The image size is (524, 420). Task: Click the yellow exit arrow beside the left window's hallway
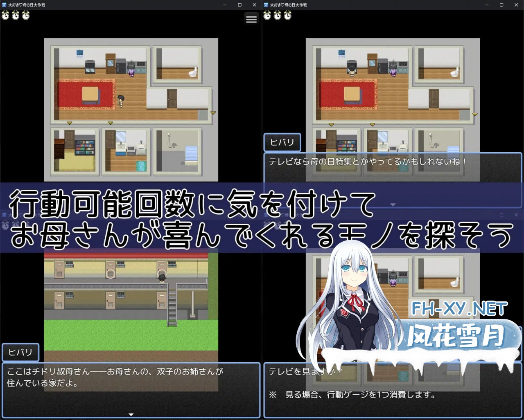pyautogui.click(x=213, y=112)
